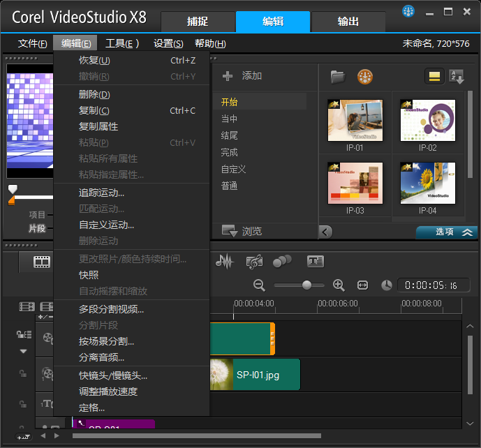
Task: Toggle the overlay track lock icon
Action: tap(23, 373)
